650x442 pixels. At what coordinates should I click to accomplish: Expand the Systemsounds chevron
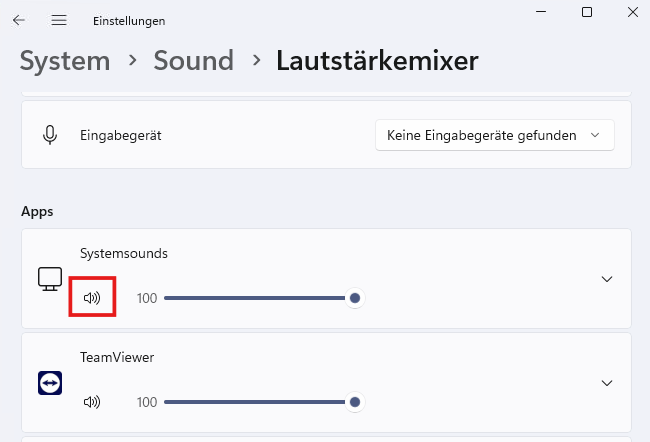pyautogui.click(x=607, y=279)
